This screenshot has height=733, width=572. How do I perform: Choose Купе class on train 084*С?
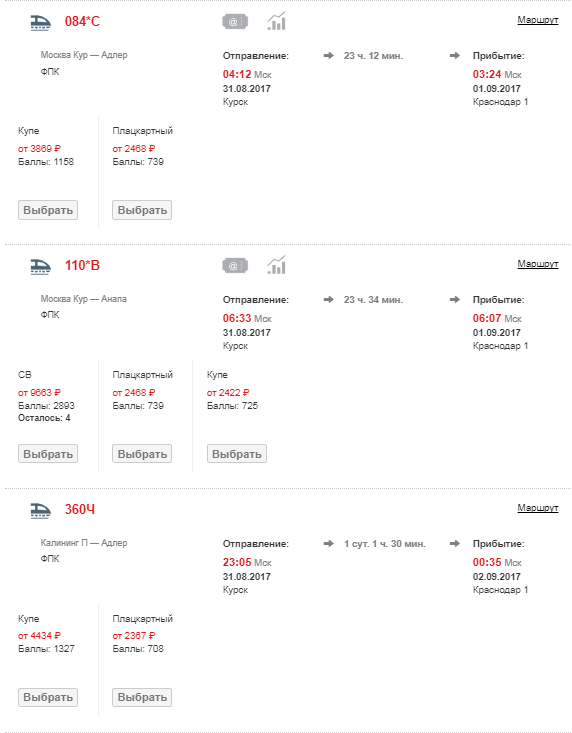tap(48, 210)
